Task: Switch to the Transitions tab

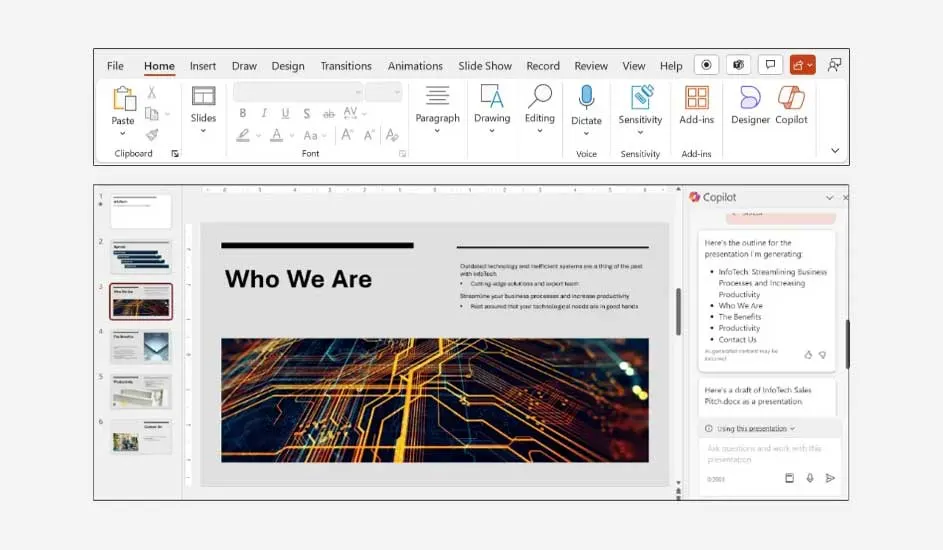Action: coord(345,66)
